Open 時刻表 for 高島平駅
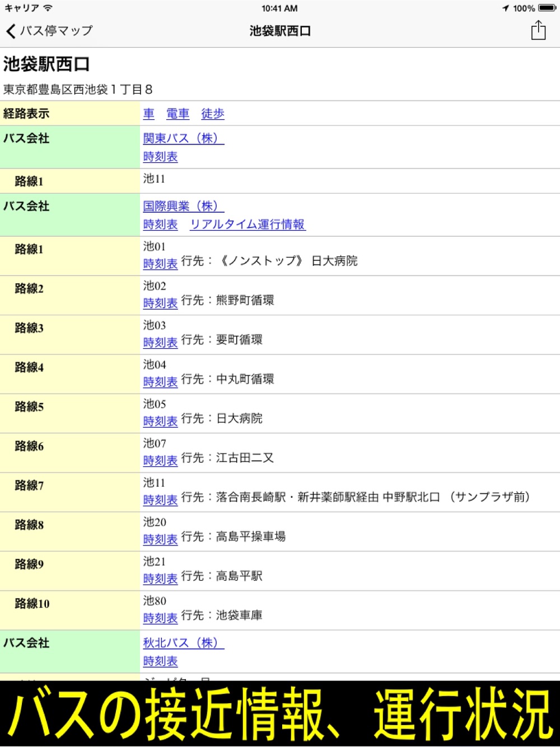Screen dimensions: 560x747 pyautogui.click(x=160, y=578)
